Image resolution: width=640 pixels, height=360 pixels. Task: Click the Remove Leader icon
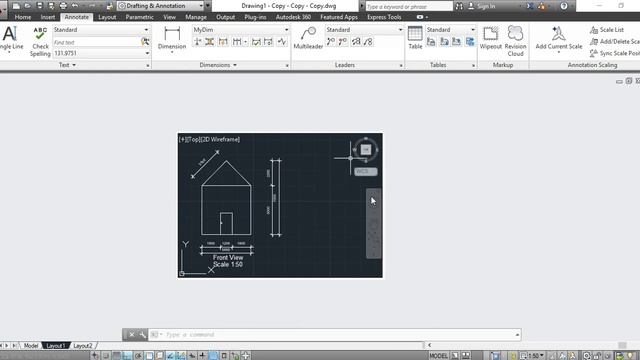pyautogui.click(x=343, y=42)
